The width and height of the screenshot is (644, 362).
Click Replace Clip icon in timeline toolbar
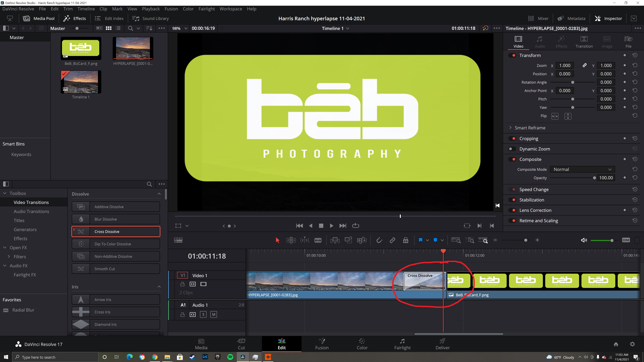click(x=362, y=240)
